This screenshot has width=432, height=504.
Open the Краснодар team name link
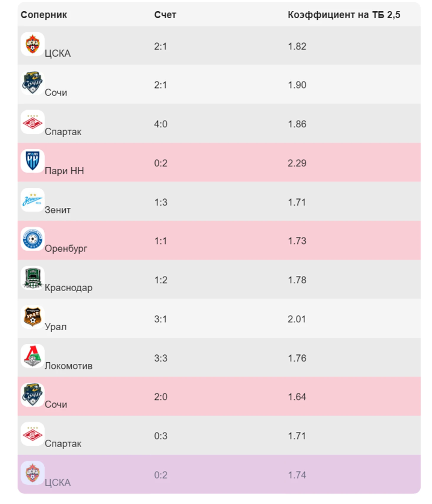point(69,288)
